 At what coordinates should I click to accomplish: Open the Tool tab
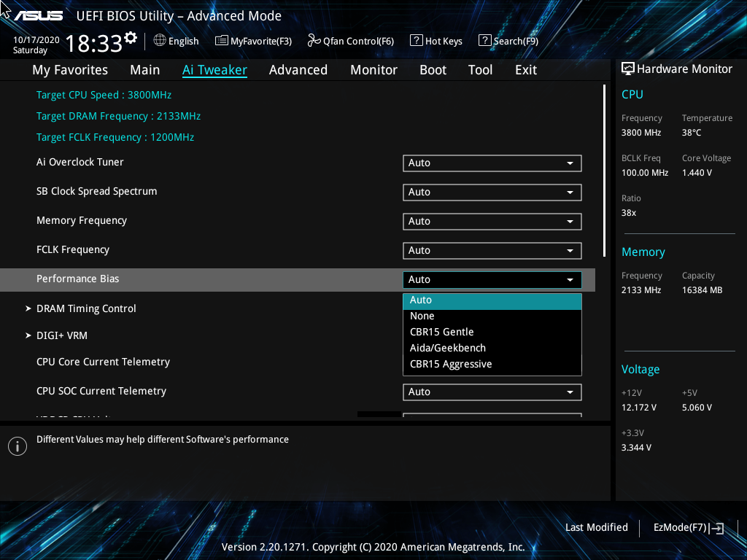pyautogui.click(x=480, y=70)
